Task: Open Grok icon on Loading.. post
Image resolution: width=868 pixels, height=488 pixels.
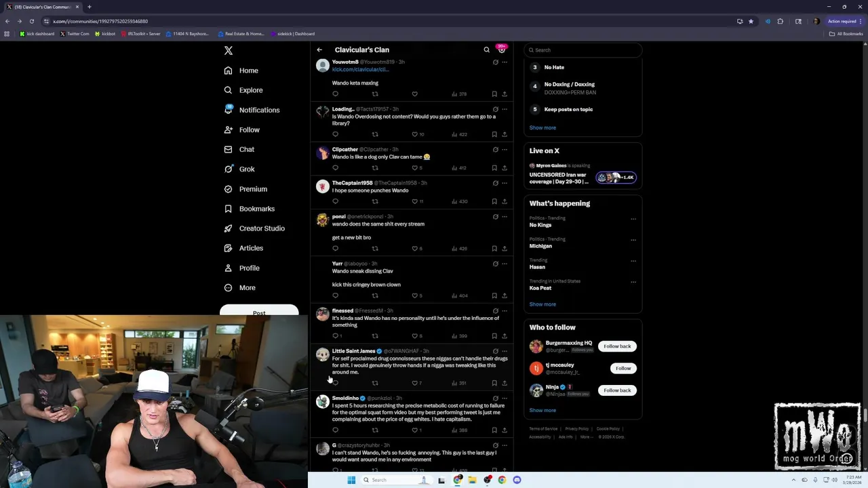Action: coord(496,109)
